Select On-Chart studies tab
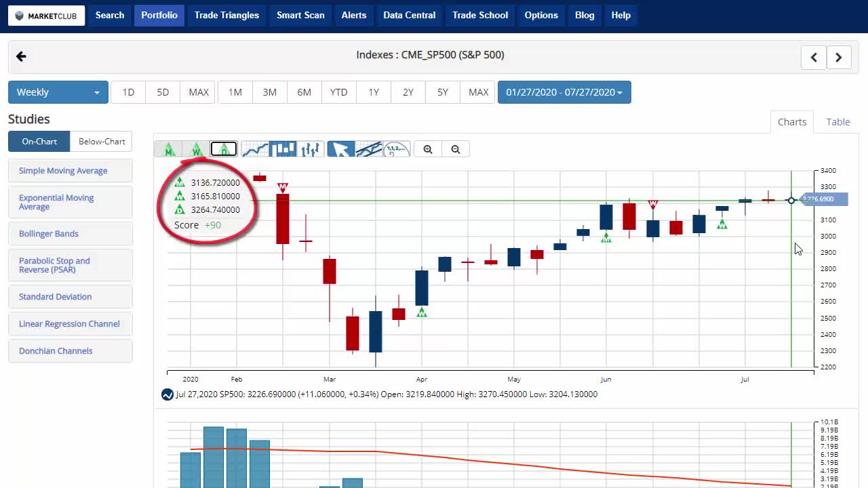Screen dimensions: 868x488 coord(39,142)
